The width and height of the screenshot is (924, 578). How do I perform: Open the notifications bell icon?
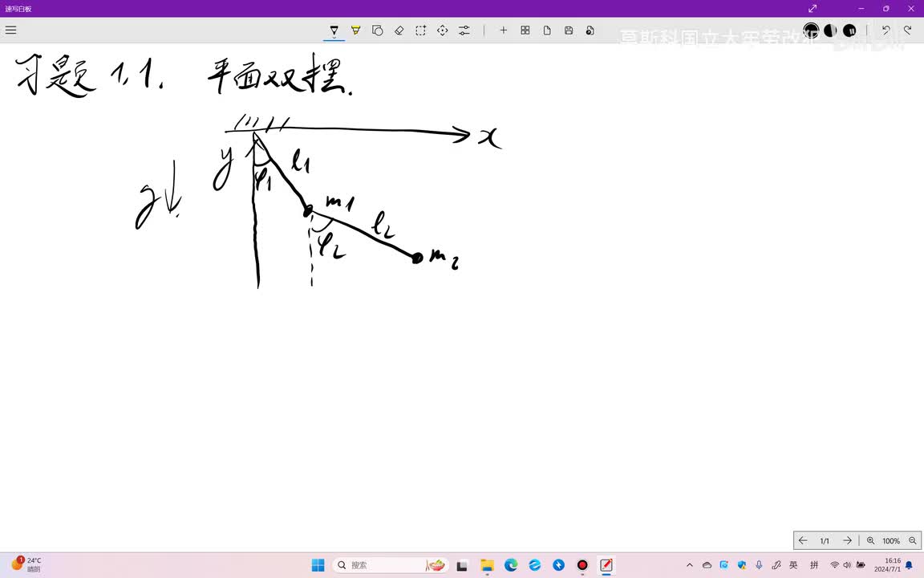(909, 565)
